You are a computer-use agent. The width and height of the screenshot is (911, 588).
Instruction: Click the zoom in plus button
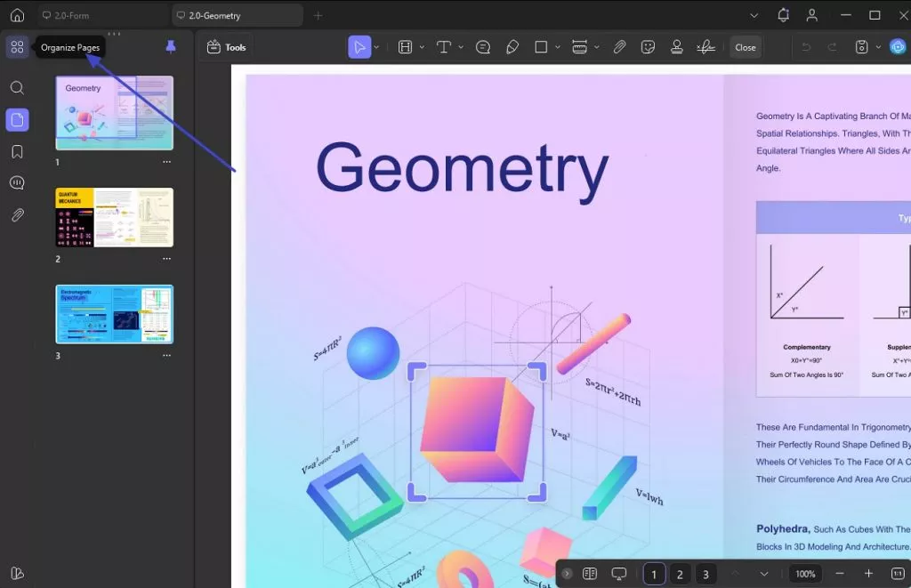click(869, 574)
